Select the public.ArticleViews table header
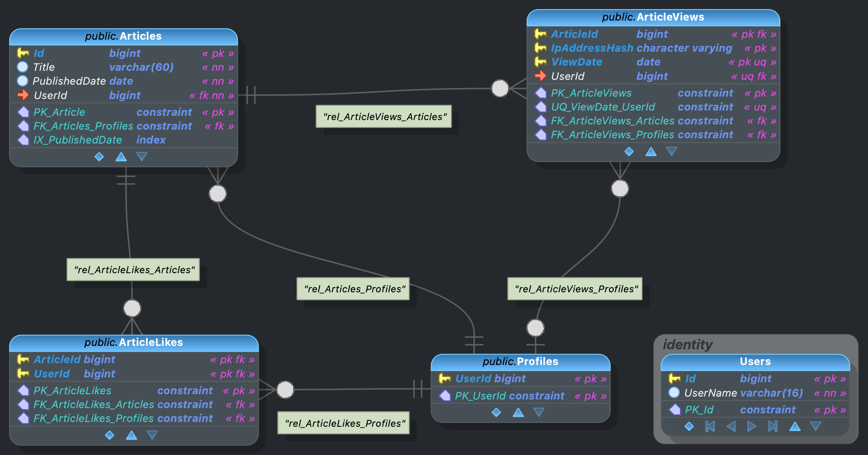Image resolution: width=868 pixels, height=455 pixels. point(654,17)
